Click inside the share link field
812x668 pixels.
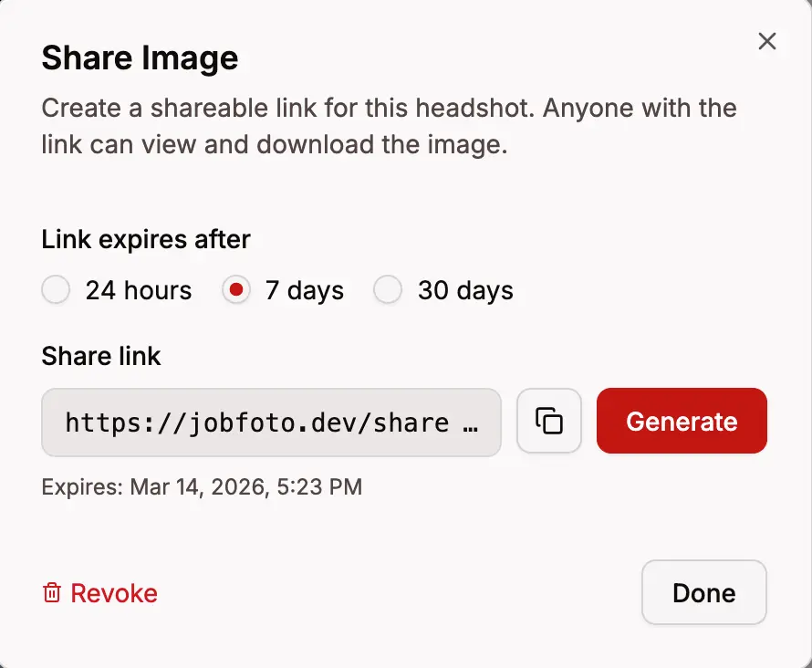(270, 421)
